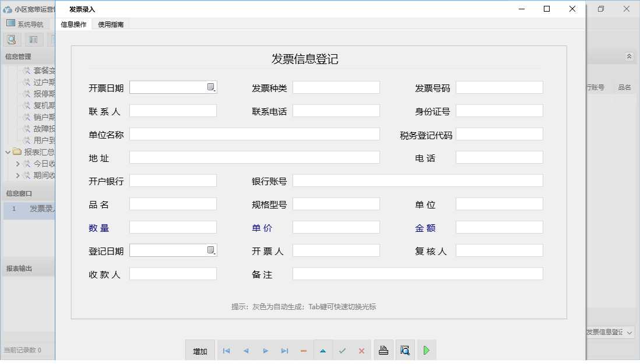Jump to the first record
The width and height of the screenshot is (640, 364).
click(226, 350)
